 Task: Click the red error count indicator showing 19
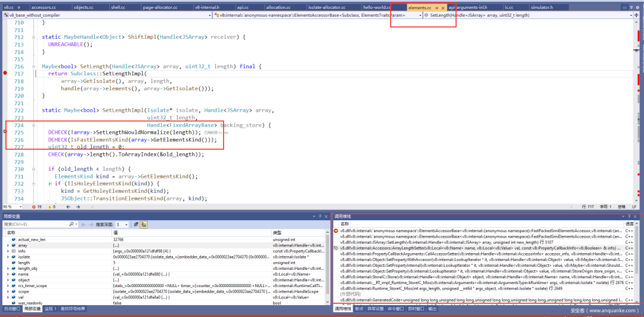pos(38,207)
